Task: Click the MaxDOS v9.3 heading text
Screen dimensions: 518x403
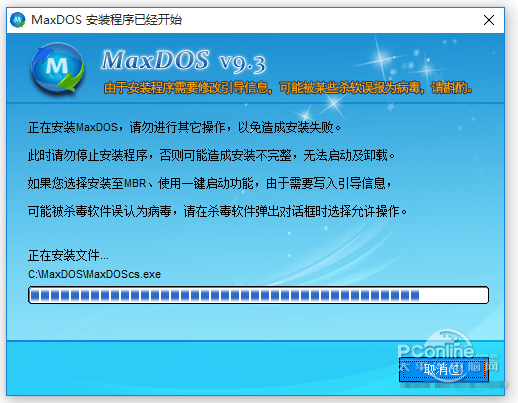Action: (x=183, y=61)
